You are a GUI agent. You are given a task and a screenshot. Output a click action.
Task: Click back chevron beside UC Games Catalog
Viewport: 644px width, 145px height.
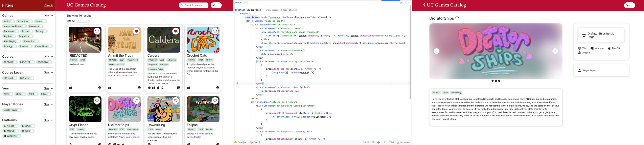click(424, 5)
